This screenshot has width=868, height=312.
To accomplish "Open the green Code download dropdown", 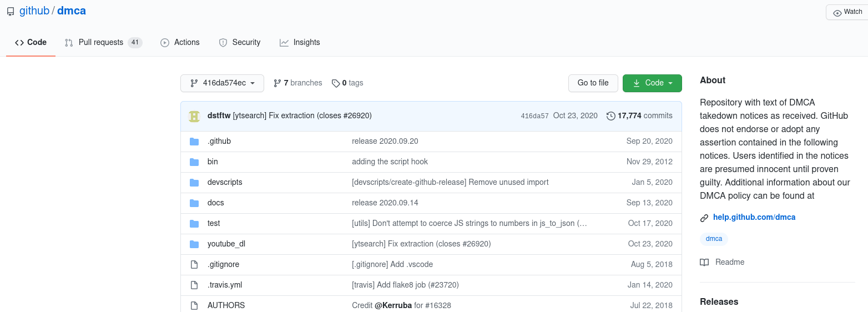I will click(652, 83).
